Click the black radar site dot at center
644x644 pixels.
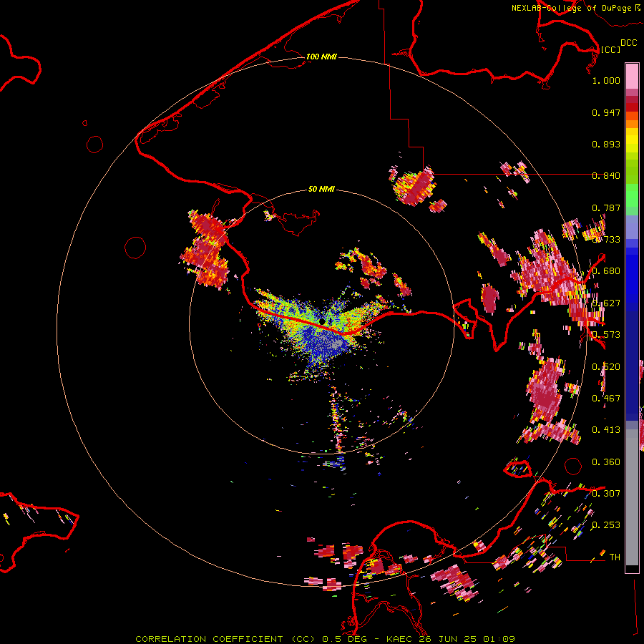pos(323,321)
